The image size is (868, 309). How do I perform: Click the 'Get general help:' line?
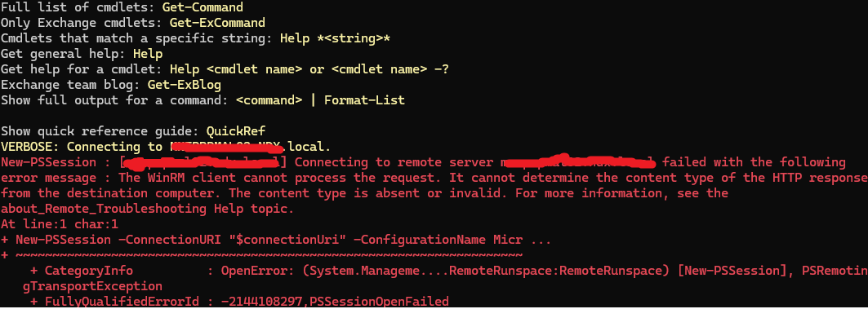[82, 54]
